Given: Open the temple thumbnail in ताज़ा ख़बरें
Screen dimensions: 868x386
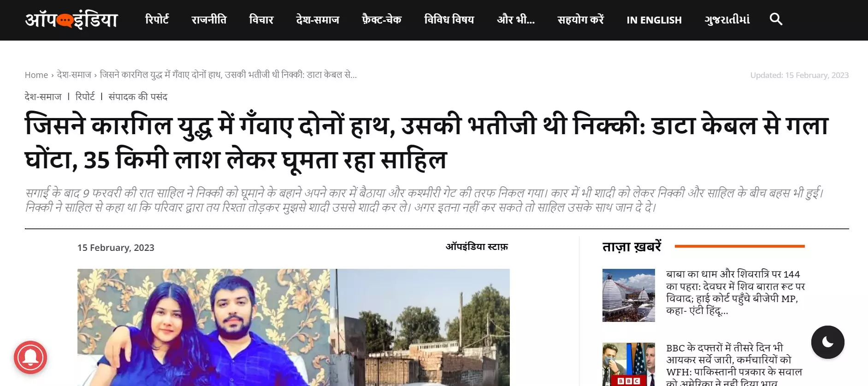Looking at the screenshot, I should pyautogui.click(x=628, y=295).
